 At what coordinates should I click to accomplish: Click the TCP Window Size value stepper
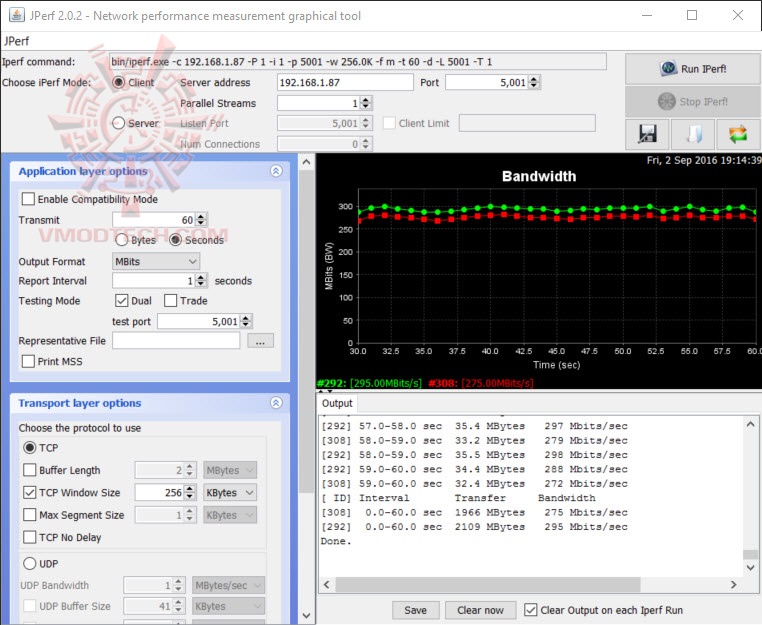pyautogui.click(x=190, y=492)
